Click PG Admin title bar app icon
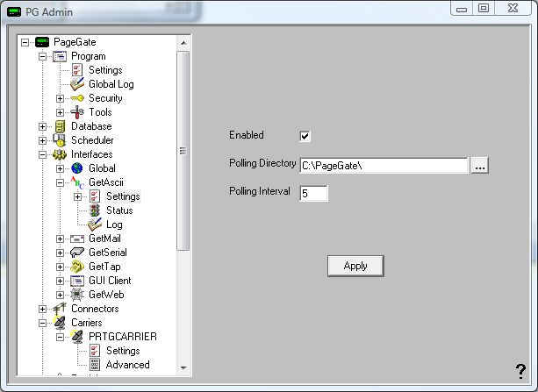This screenshot has width=538, height=392. 14,12
